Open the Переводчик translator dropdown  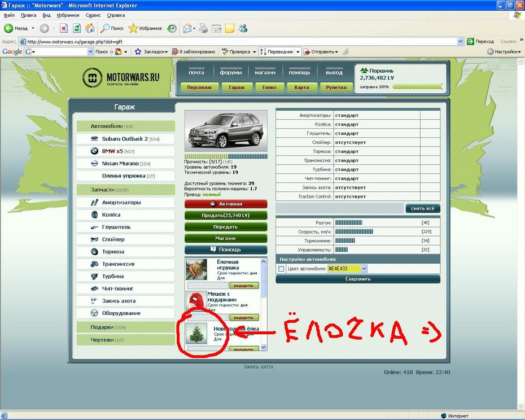click(298, 52)
